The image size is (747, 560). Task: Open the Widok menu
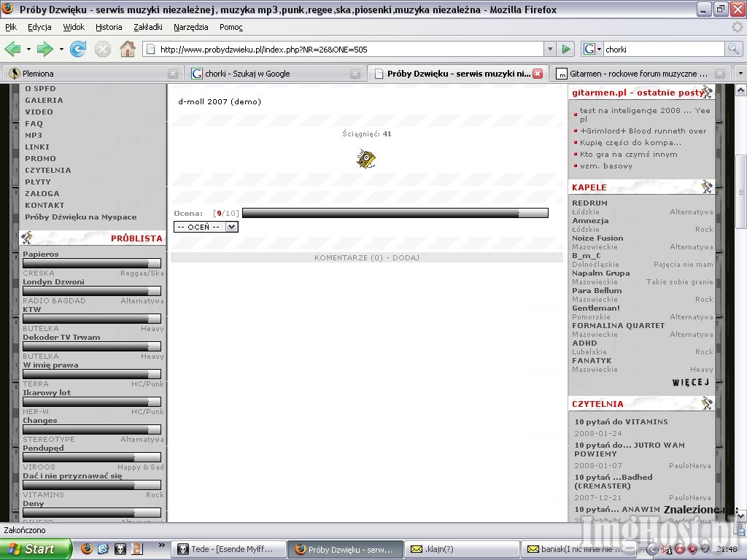pyautogui.click(x=74, y=27)
